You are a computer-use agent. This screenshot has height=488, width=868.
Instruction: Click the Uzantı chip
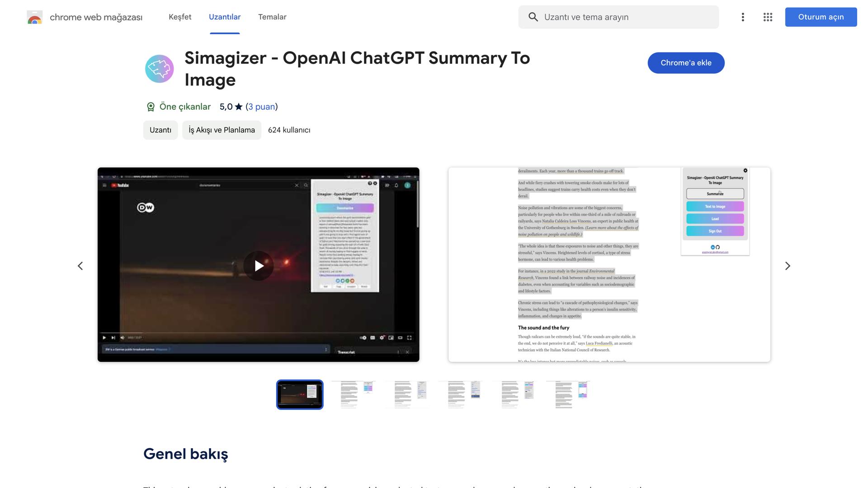coord(160,130)
